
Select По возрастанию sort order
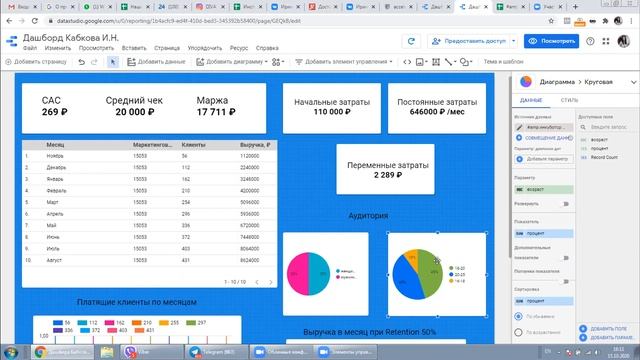[518, 332]
